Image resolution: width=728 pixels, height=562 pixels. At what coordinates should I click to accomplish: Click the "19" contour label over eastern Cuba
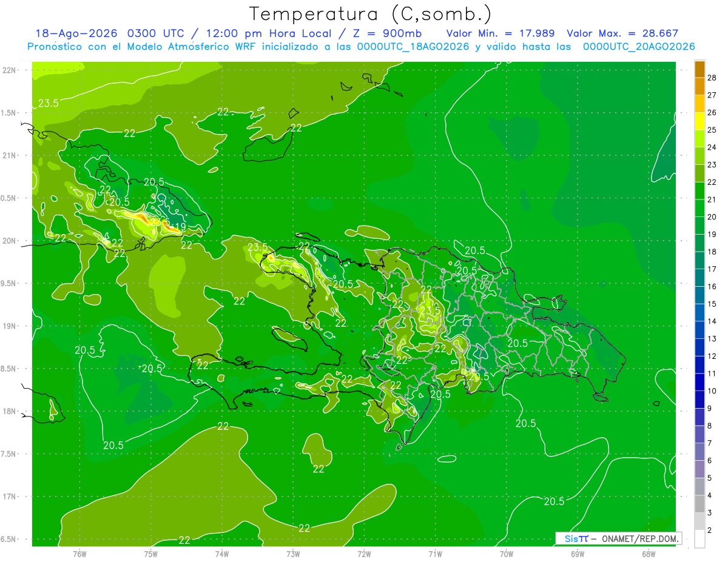tap(180, 227)
